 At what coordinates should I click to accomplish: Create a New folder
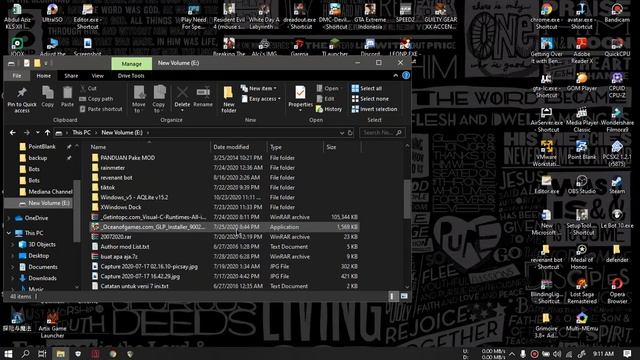pos(229,99)
